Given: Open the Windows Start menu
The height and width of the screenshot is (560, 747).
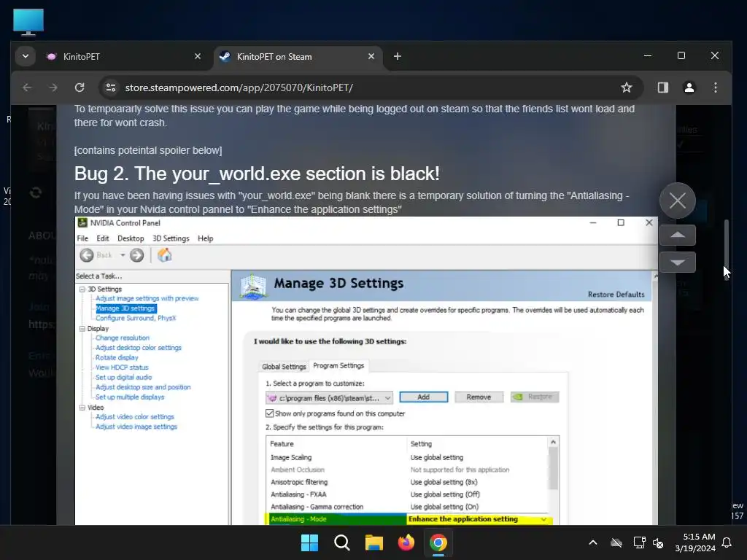Looking at the screenshot, I should point(309,542).
